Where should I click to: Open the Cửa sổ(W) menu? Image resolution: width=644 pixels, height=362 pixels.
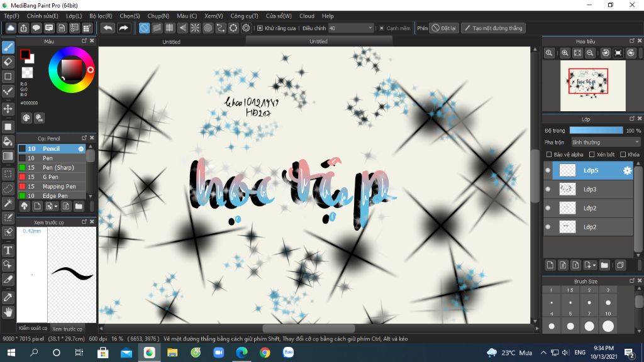click(279, 16)
